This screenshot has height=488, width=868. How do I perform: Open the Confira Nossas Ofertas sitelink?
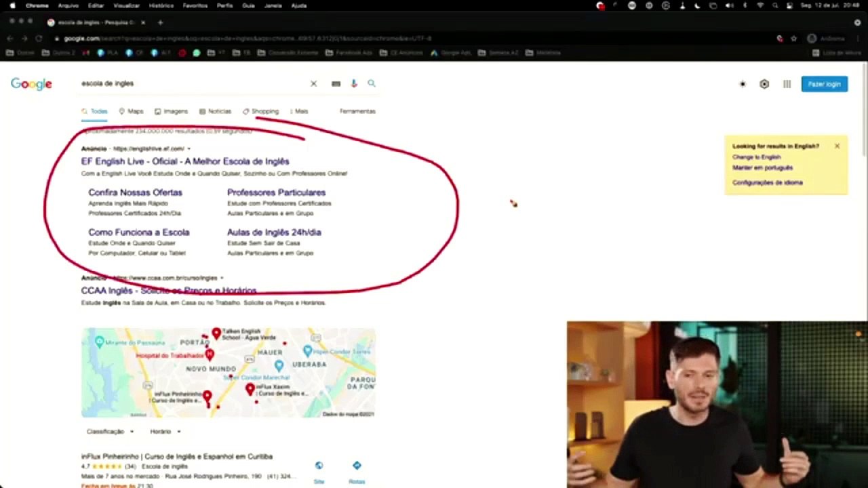pyautogui.click(x=135, y=192)
